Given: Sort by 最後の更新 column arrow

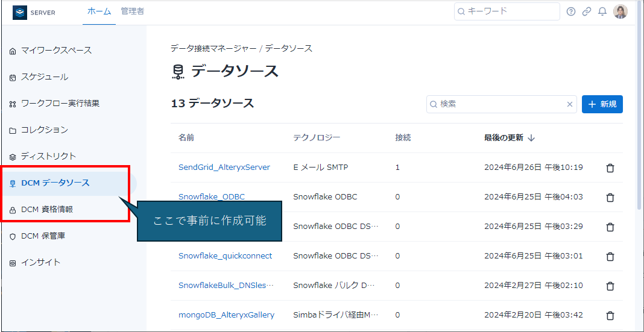Looking at the screenshot, I should point(531,138).
